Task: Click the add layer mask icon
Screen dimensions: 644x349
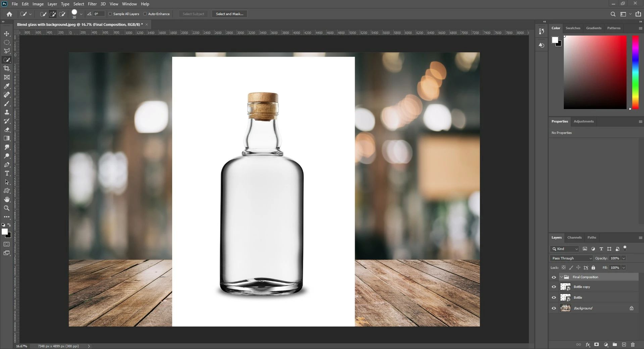Action: (596, 345)
